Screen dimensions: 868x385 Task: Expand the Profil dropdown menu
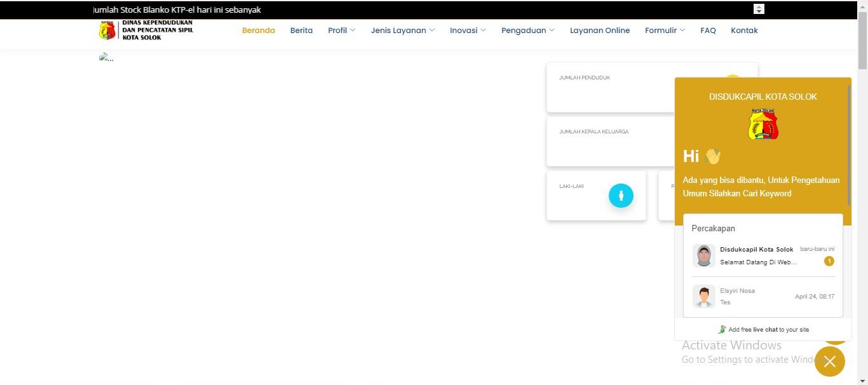click(x=341, y=30)
